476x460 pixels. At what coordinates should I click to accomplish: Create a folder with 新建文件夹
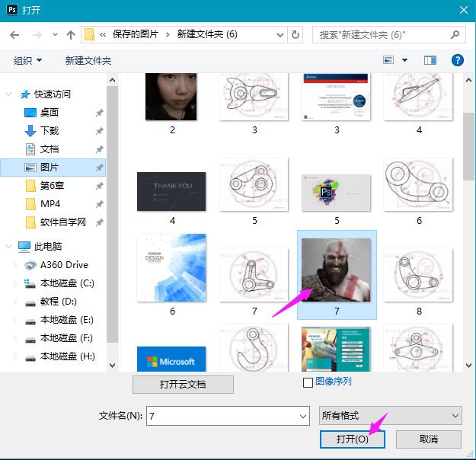tap(88, 60)
